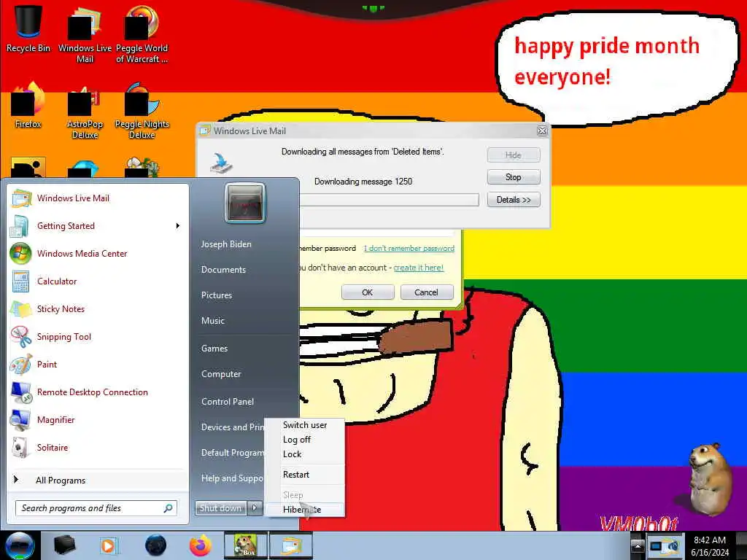
Task: Open AstroPop Deluxe desktop icon
Action: pyautogui.click(x=85, y=112)
